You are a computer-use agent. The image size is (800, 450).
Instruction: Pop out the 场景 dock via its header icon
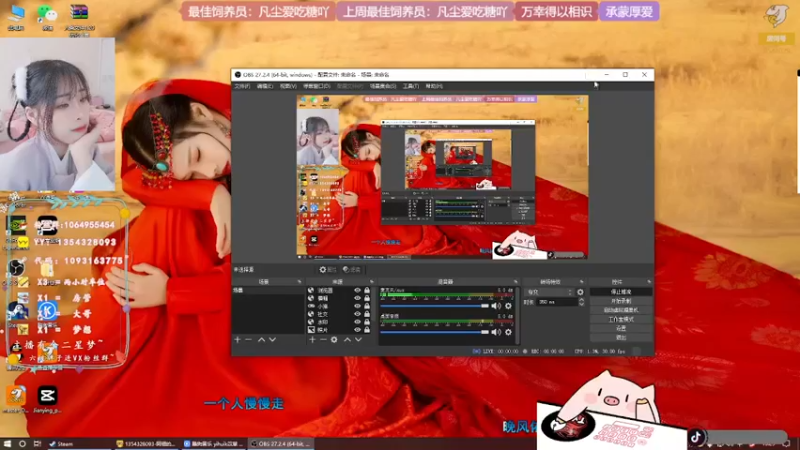pyautogui.click(x=299, y=282)
